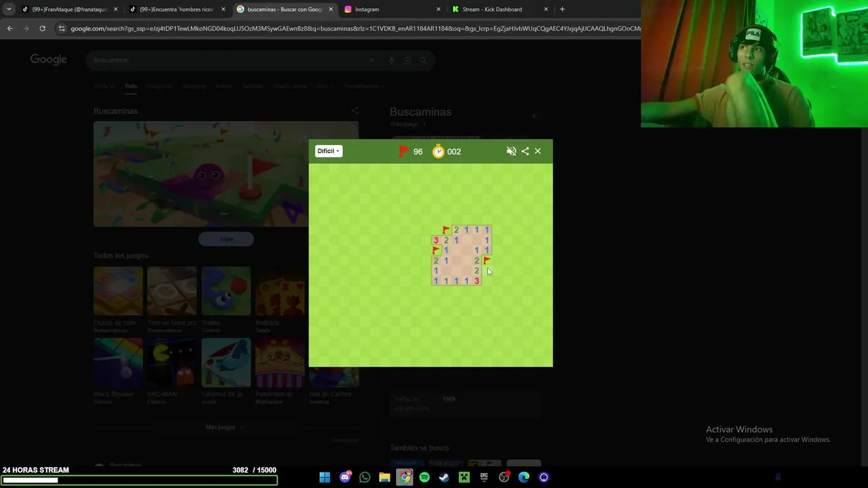Go back in browser history
The image size is (868, 488).
9,28
